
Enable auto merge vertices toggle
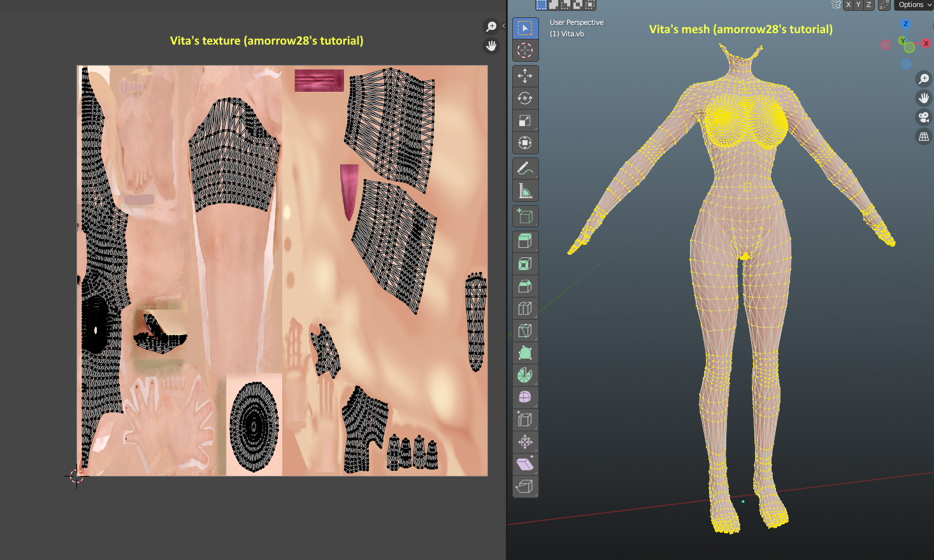(x=884, y=4)
